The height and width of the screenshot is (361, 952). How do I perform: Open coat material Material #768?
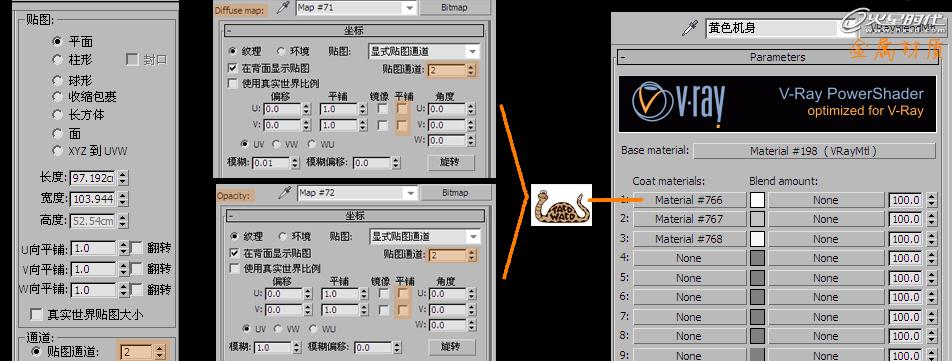click(x=689, y=239)
